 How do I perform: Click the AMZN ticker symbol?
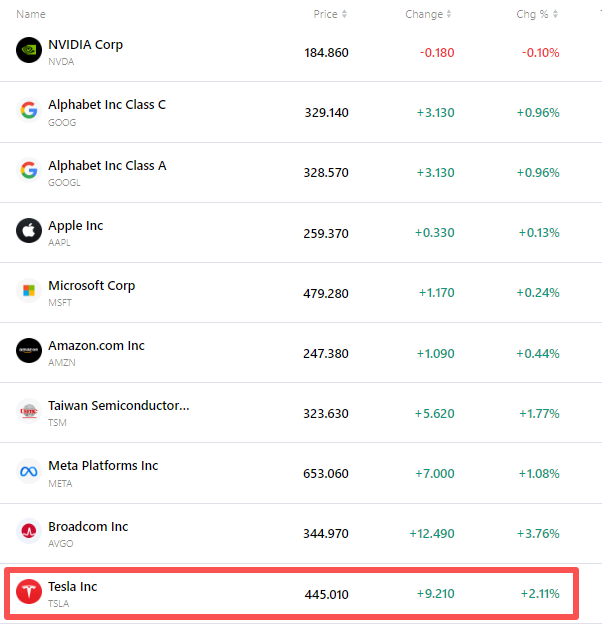(62, 363)
